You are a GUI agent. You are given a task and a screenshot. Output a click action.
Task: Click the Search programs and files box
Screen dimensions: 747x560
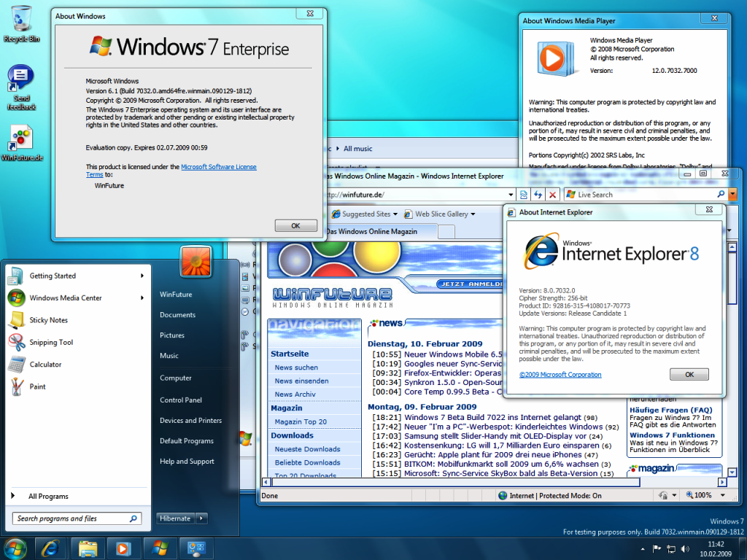click(x=76, y=518)
